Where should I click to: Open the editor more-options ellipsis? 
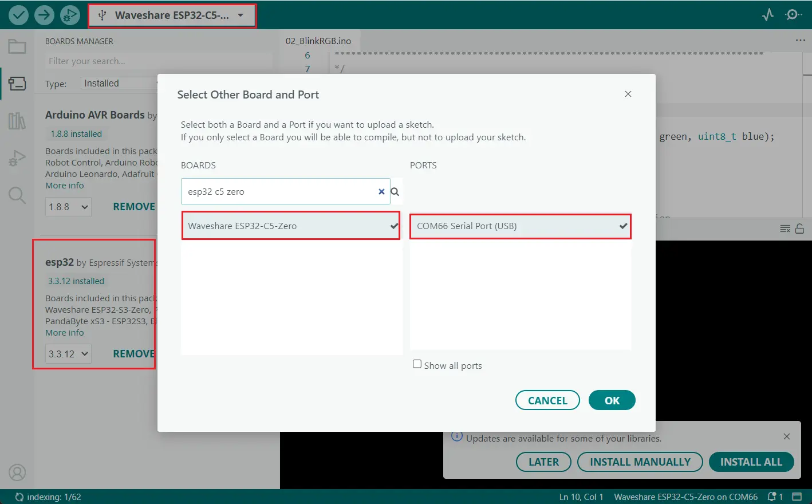pyautogui.click(x=801, y=41)
